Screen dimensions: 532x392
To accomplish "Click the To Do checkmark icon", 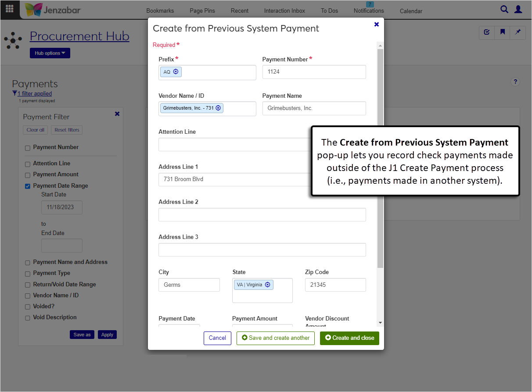I will (x=486, y=32).
